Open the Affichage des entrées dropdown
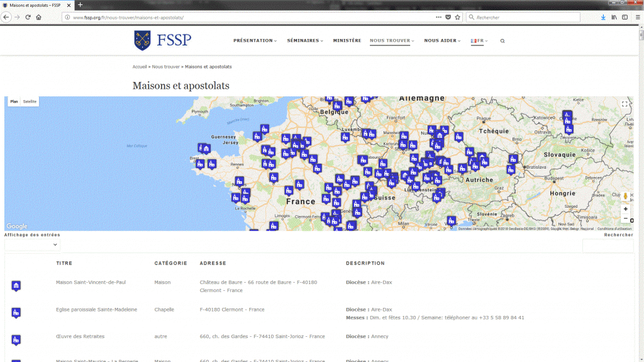The height and width of the screenshot is (362, 644). click(32, 245)
